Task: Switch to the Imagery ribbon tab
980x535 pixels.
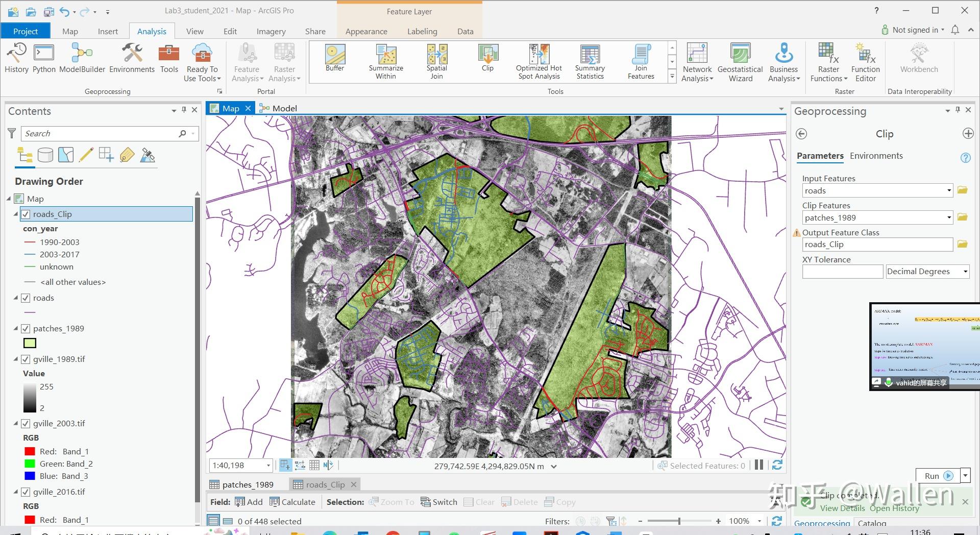Action: pyautogui.click(x=271, y=31)
